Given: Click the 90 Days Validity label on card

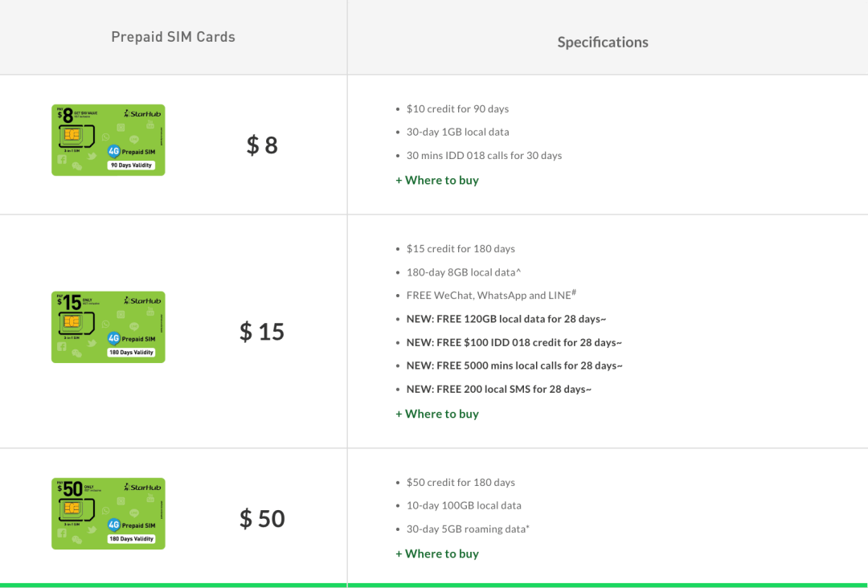Looking at the screenshot, I should [131, 165].
